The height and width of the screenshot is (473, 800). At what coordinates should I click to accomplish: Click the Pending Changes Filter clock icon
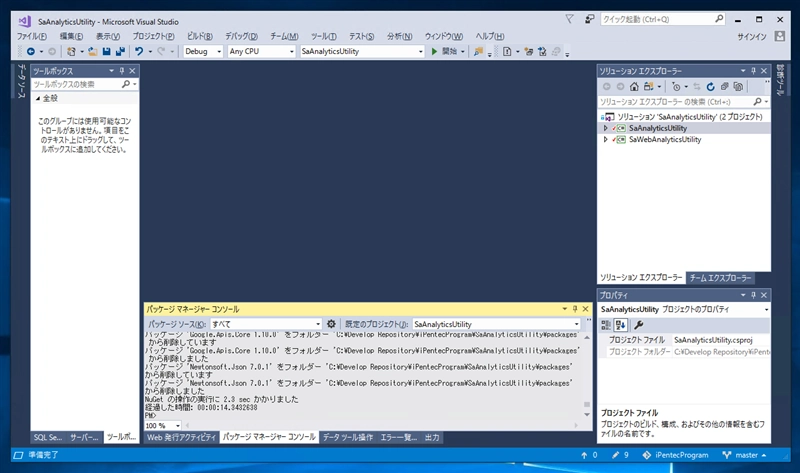(676, 86)
